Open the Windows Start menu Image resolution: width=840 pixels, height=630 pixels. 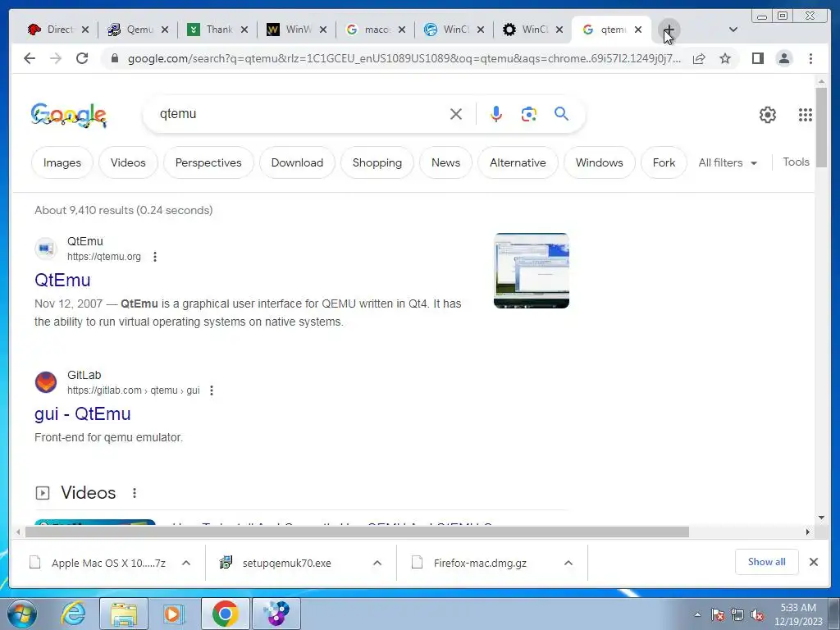tap(21, 614)
